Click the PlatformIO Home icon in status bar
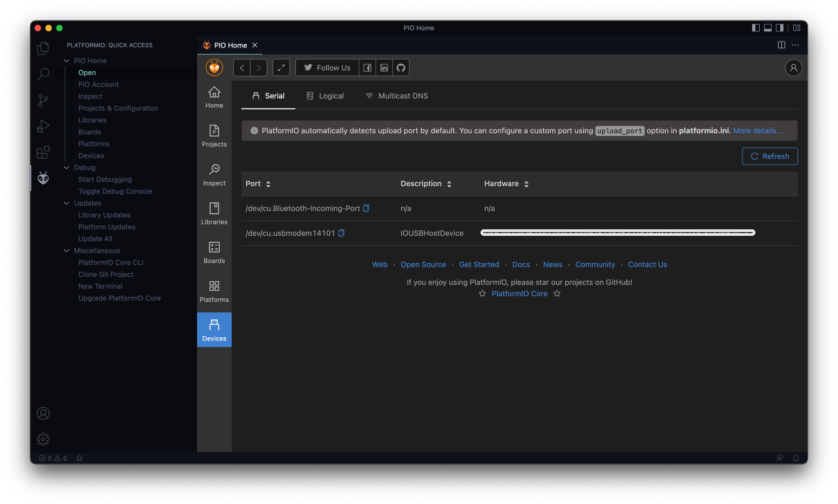838x504 pixels. [79, 458]
